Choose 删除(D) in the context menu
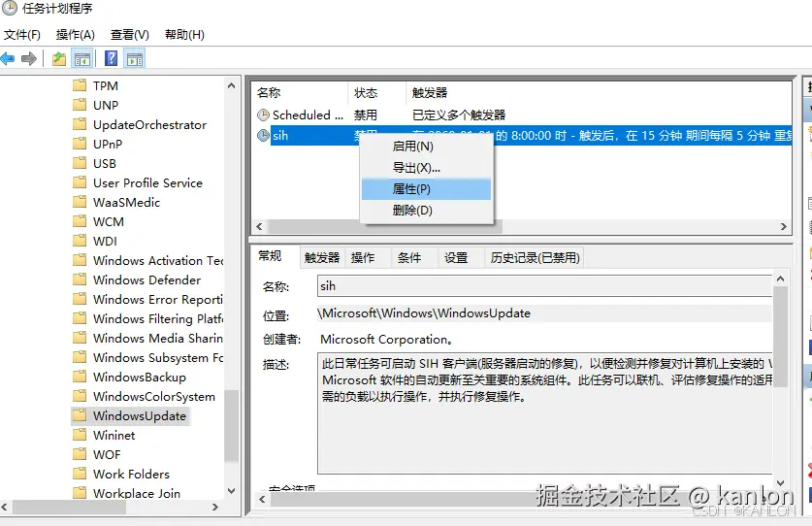Image resolution: width=812 pixels, height=526 pixels. 426,211
